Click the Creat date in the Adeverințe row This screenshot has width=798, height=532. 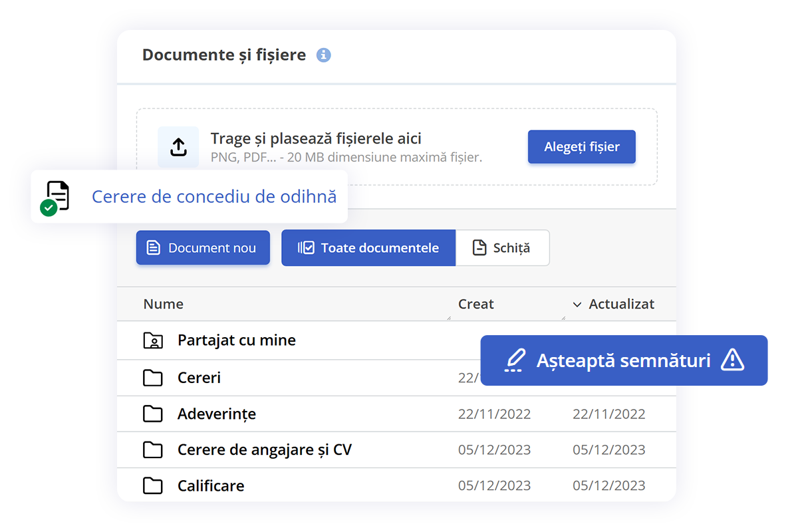(495, 414)
